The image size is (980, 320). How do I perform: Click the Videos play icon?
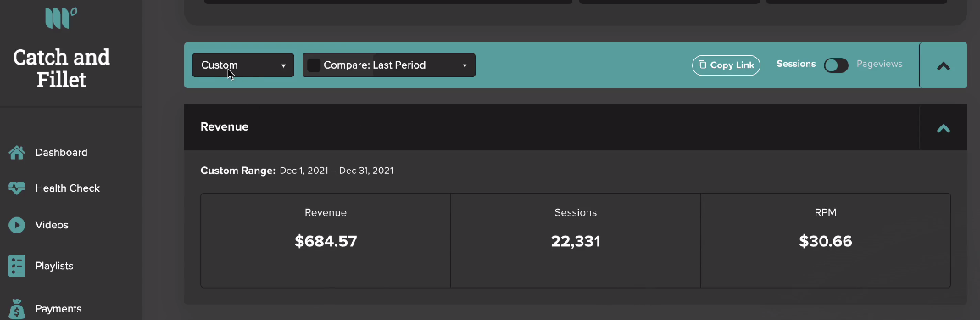coord(17,225)
